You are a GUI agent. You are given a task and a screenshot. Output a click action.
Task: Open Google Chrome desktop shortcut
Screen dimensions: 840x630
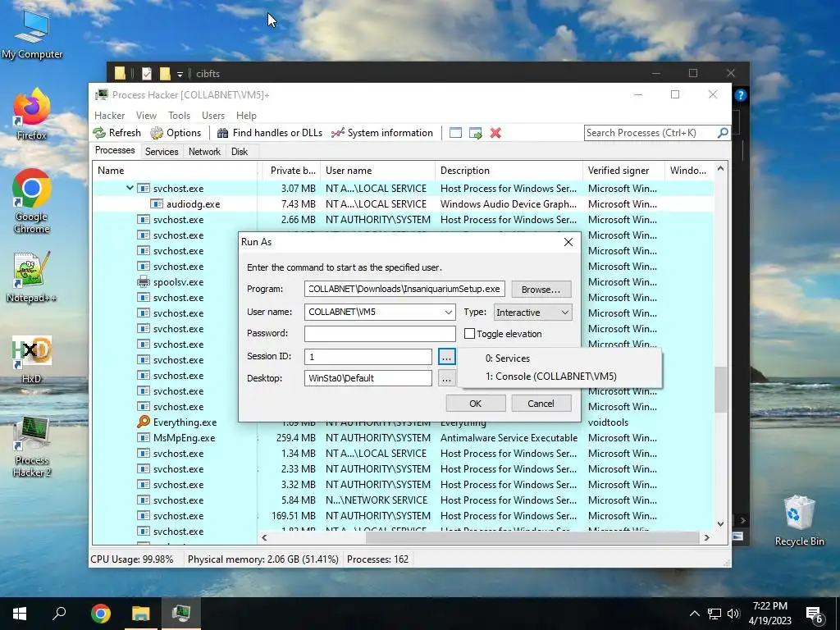pos(32,201)
